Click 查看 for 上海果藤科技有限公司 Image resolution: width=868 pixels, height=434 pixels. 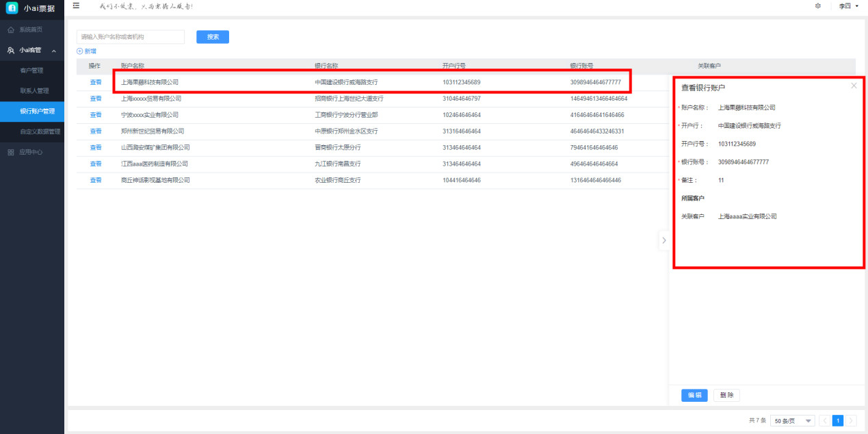tap(96, 82)
